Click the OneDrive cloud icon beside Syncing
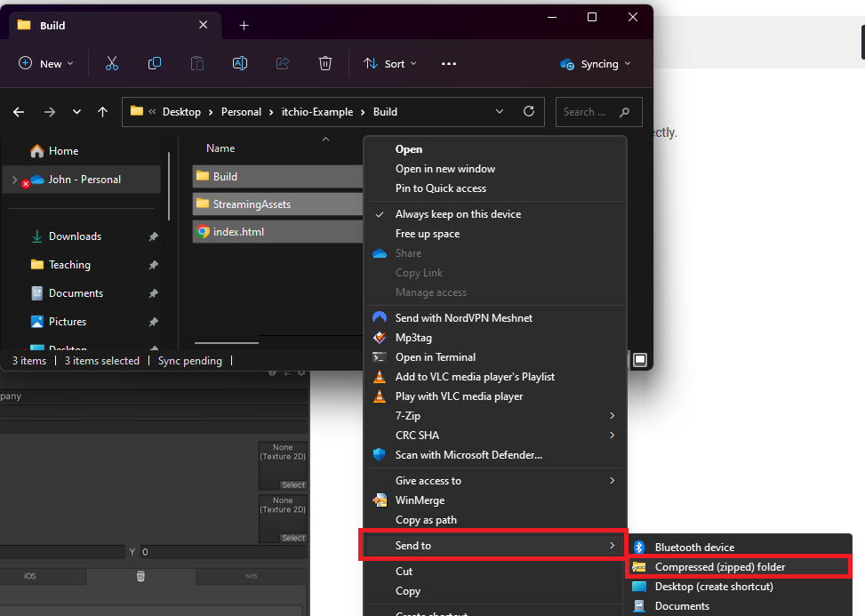The height and width of the screenshot is (616, 865). (x=566, y=64)
